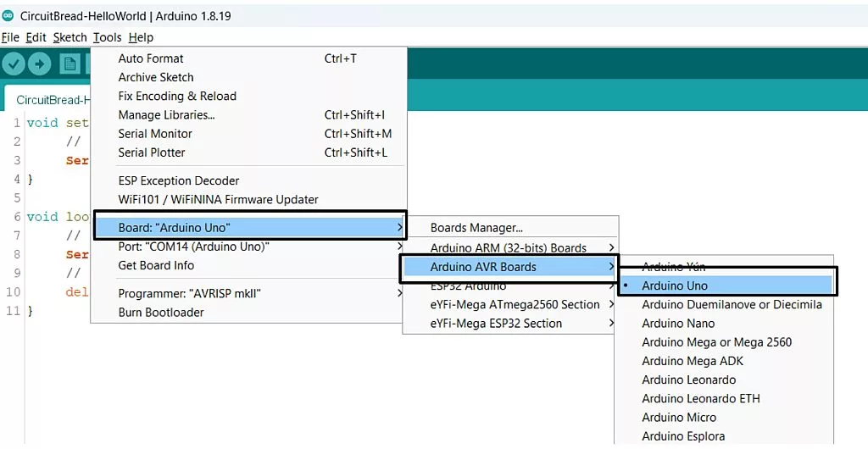Select ESP Exception Decoder

(248, 180)
